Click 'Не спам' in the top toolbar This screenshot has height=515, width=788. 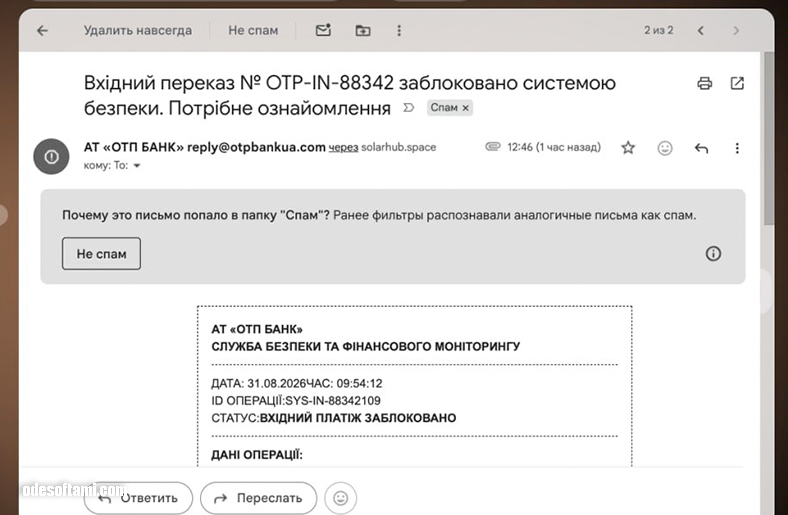coord(253,31)
